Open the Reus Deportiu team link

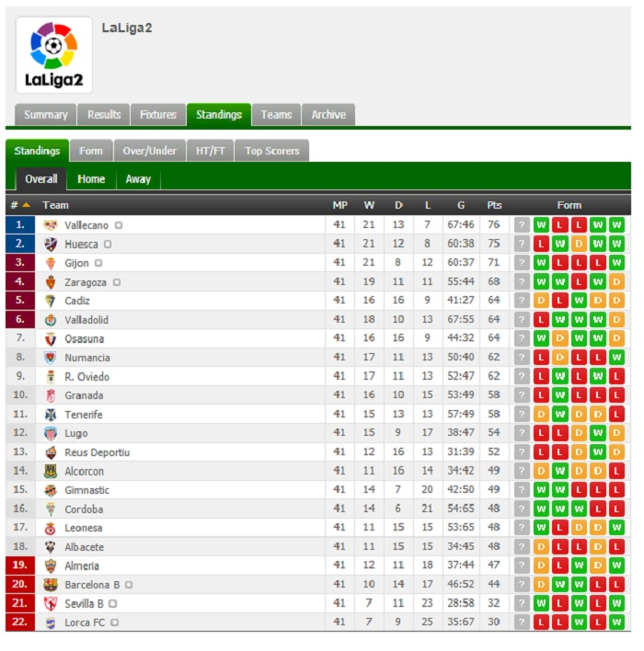point(98,452)
